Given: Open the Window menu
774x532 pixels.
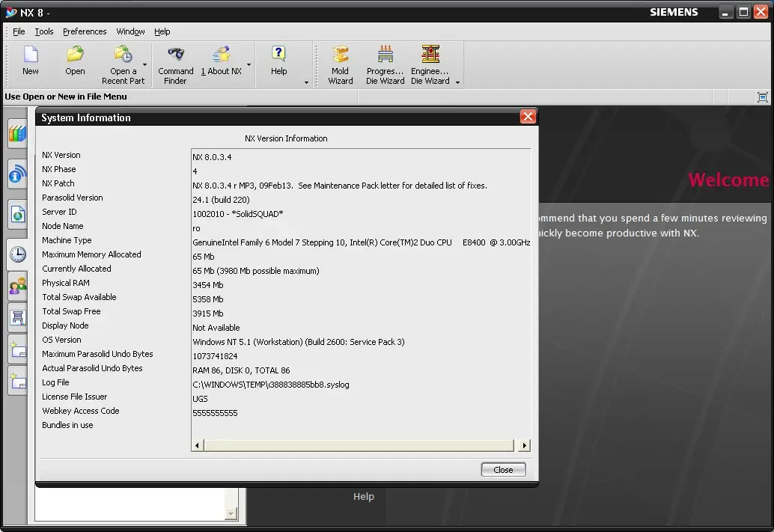Looking at the screenshot, I should 130,31.
